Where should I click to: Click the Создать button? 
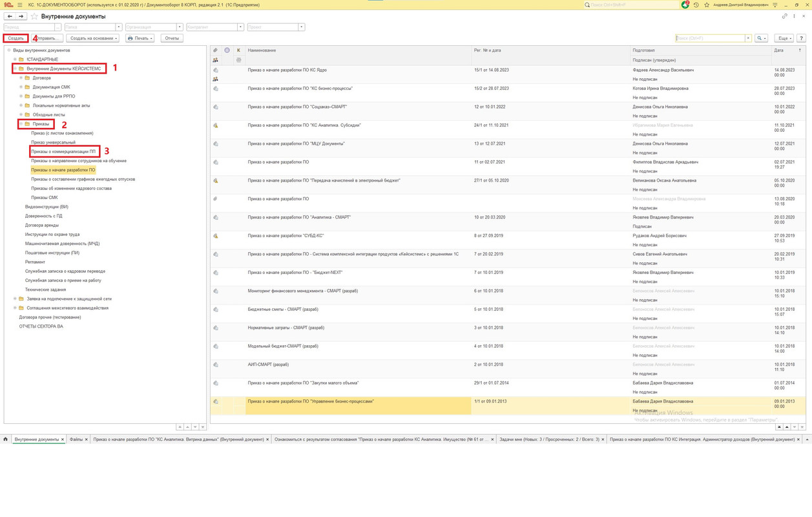16,38
